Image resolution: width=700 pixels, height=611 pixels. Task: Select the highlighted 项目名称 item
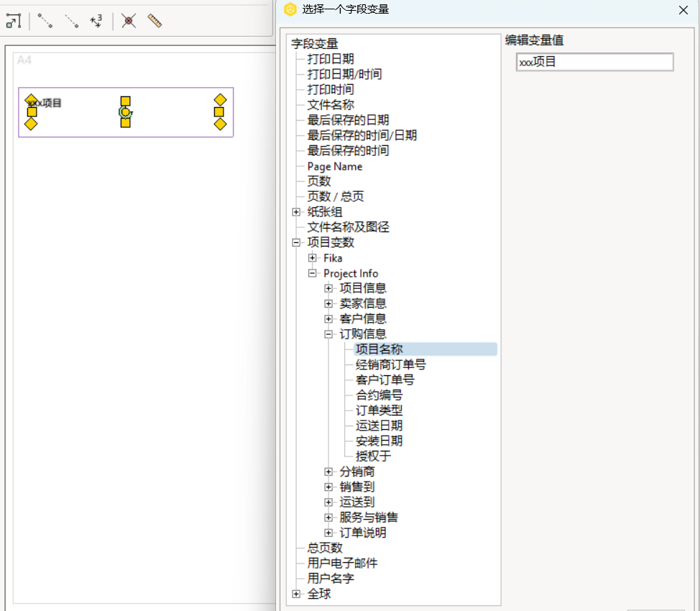click(x=425, y=349)
